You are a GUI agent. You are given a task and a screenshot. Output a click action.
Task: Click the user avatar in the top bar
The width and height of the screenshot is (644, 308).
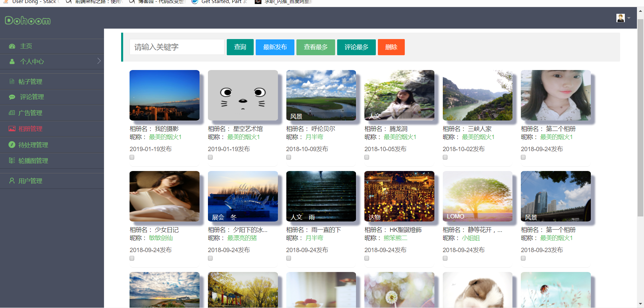tap(620, 18)
